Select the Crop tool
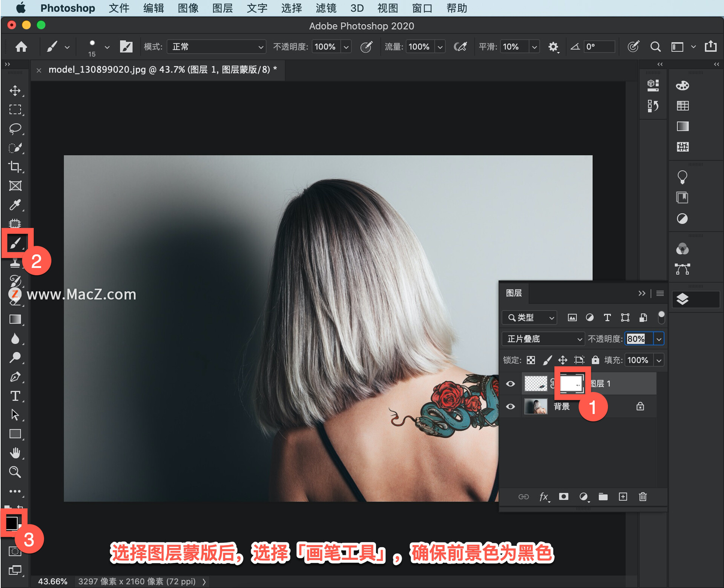Image resolution: width=724 pixels, height=588 pixels. pos(15,167)
